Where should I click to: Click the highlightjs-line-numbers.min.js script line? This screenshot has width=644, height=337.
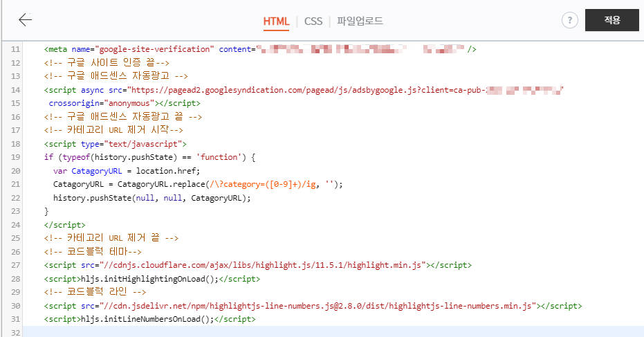coord(313,306)
